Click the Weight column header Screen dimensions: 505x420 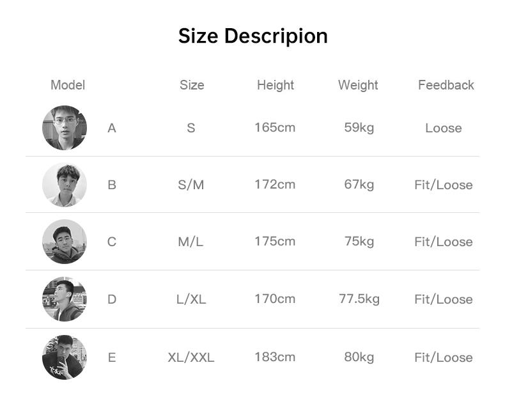click(x=358, y=85)
